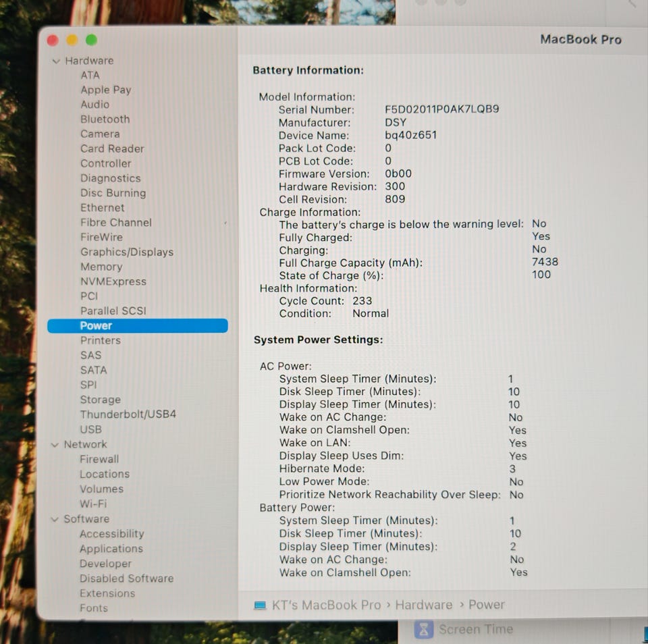The image size is (648, 644).
Task: Click cycle count value 233
Action: [362, 301]
